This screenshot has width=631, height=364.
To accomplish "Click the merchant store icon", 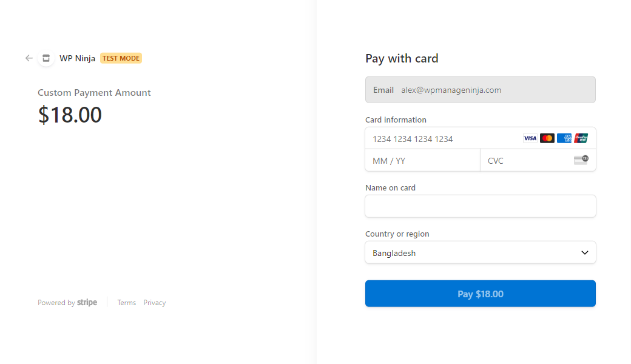I will coord(46,58).
